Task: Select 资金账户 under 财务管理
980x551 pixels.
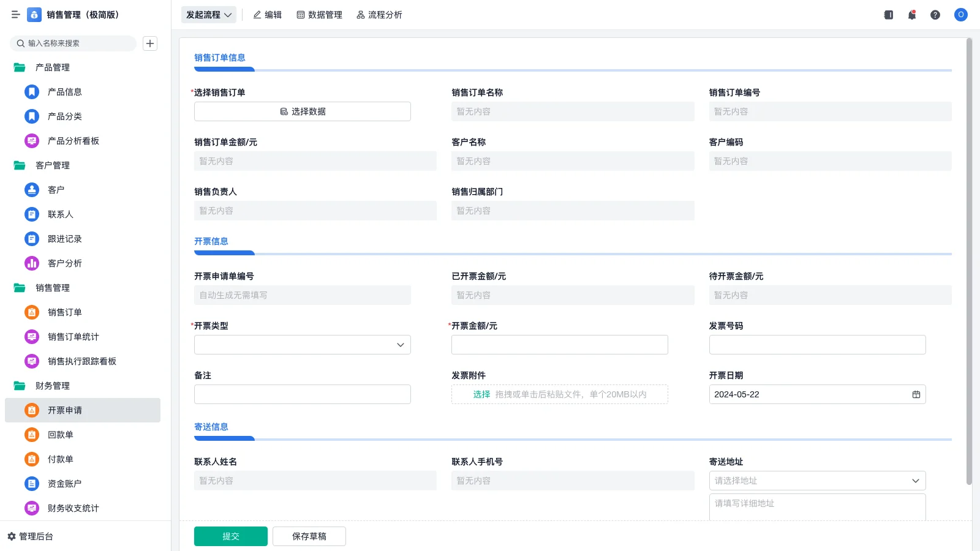Action: [x=65, y=484]
